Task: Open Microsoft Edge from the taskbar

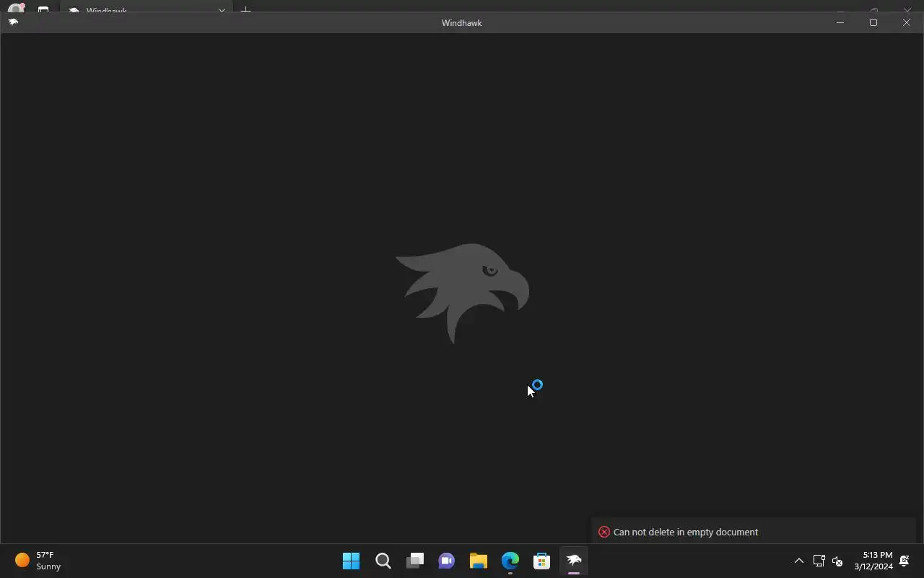Action: (x=510, y=561)
